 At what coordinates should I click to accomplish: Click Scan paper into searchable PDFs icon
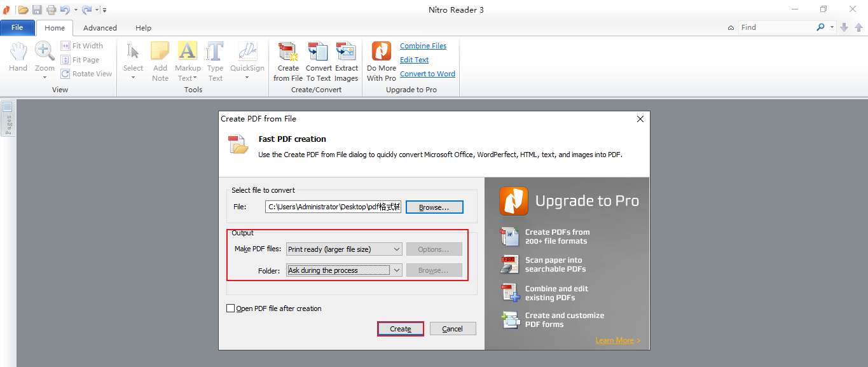510,265
